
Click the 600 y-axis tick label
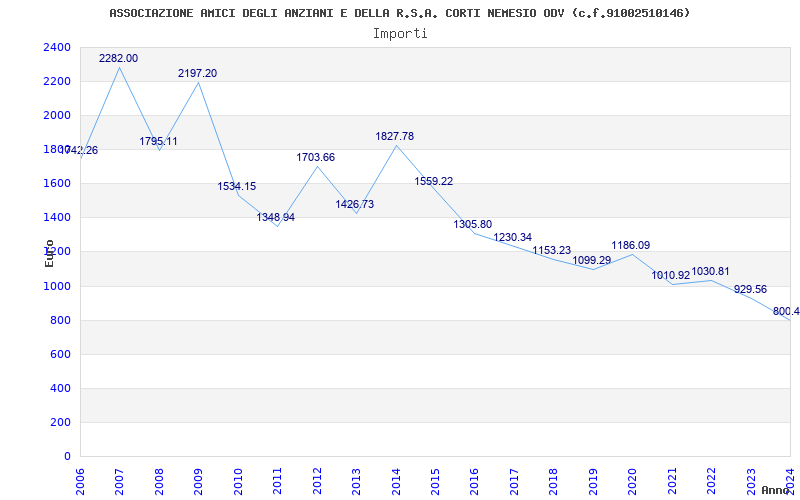pyautogui.click(x=60, y=355)
